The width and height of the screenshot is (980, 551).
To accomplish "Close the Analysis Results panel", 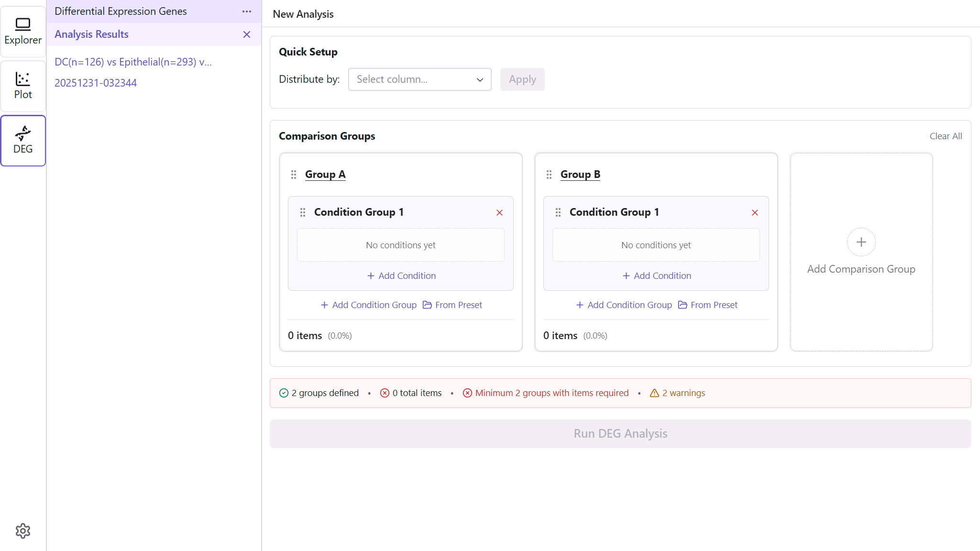I will [x=247, y=34].
